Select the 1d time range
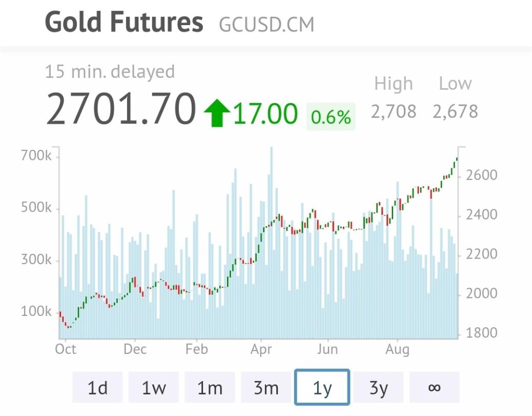The image size is (532, 416). coord(97,387)
